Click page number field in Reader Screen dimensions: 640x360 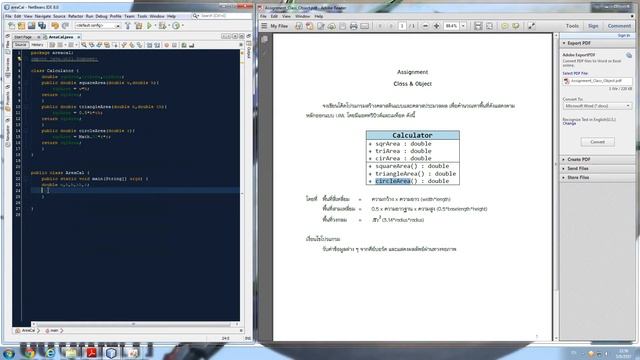(x=402, y=26)
